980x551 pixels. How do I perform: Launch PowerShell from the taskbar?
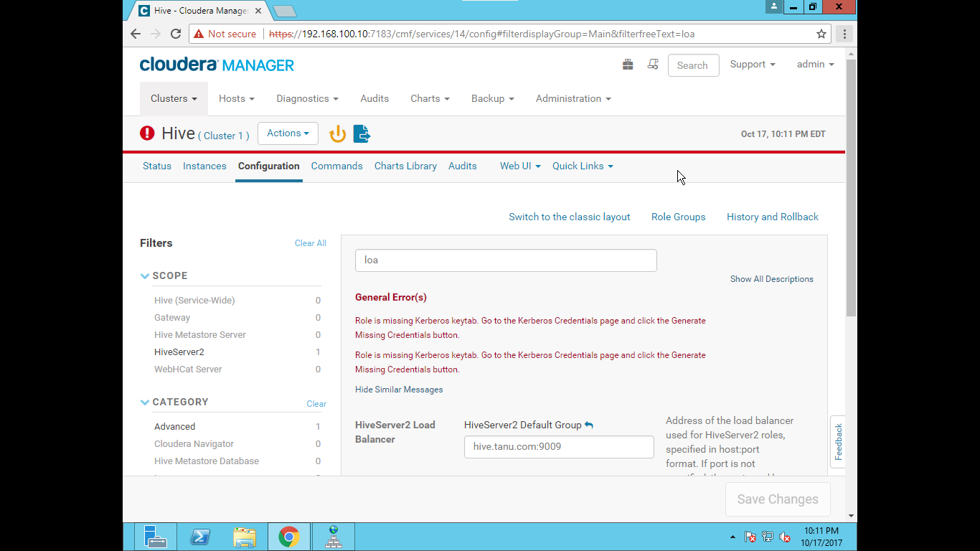(200, 536)
